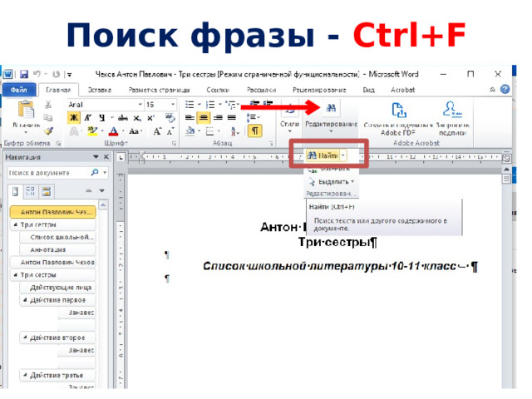The width and height of the screenshot is (532, 399).
Task: Click the Sort icon
Action: tap(234, 131)
